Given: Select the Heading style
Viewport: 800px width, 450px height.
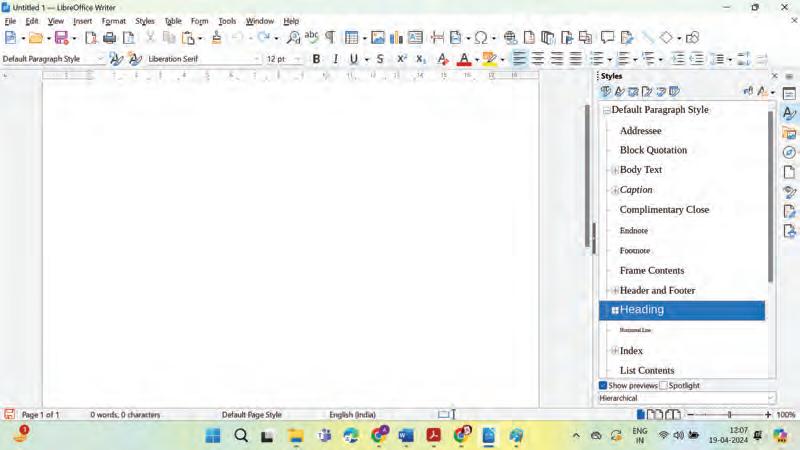Looking at the screenshot, I should pos(682,310).
